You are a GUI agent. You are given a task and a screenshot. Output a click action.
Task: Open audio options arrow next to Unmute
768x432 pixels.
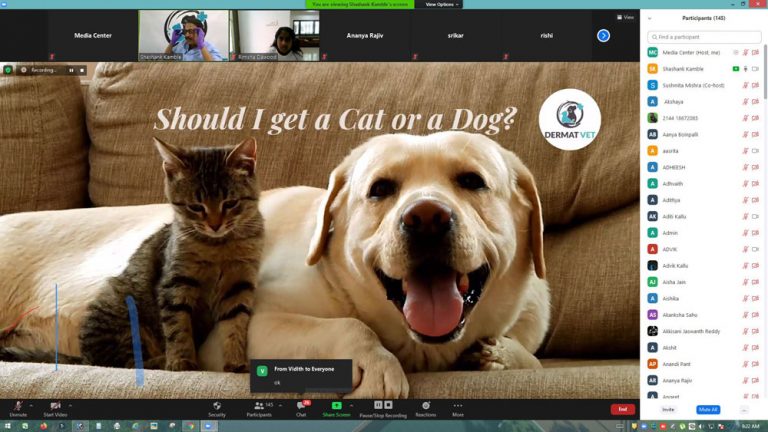31,406
